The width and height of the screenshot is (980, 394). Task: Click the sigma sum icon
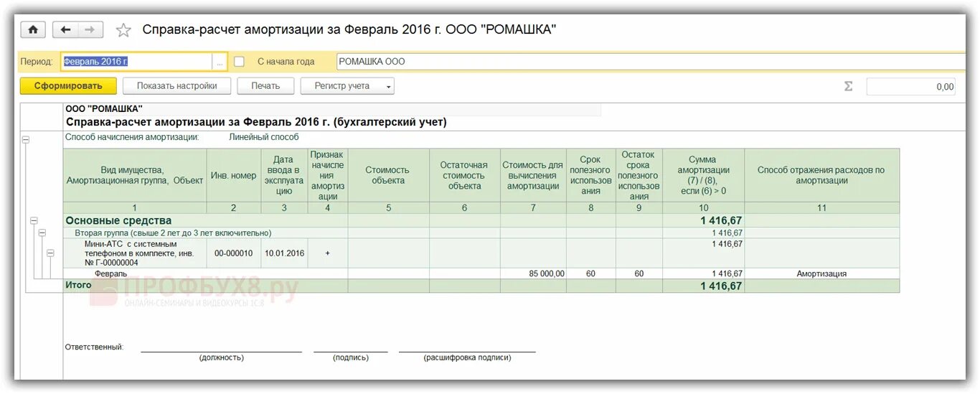848,86
